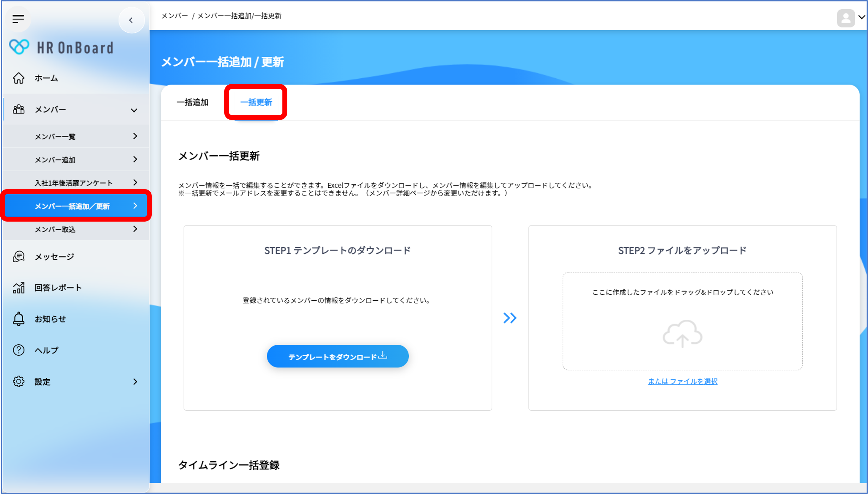Screen dimensions: 868x494
Task: Open the 設定 gear icon
Action: coord(19,381)
